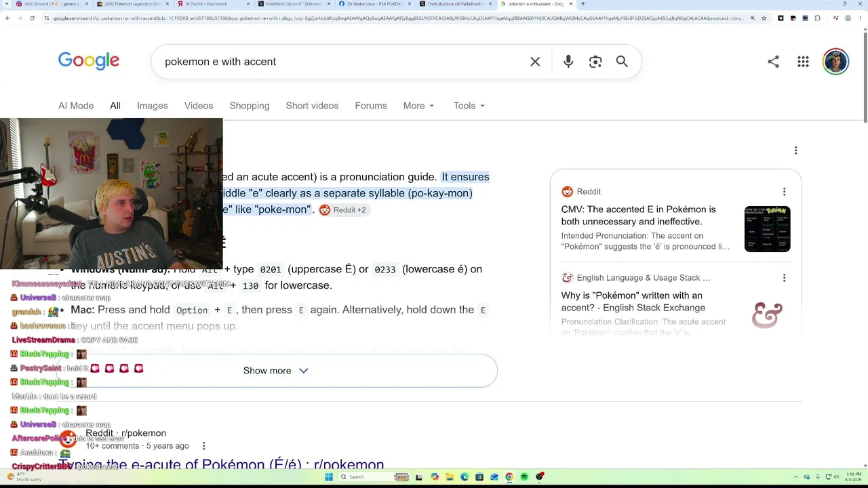Screen dimensions: 868x488
Task: Switch to Short videos results
Action: click(312, 106)
